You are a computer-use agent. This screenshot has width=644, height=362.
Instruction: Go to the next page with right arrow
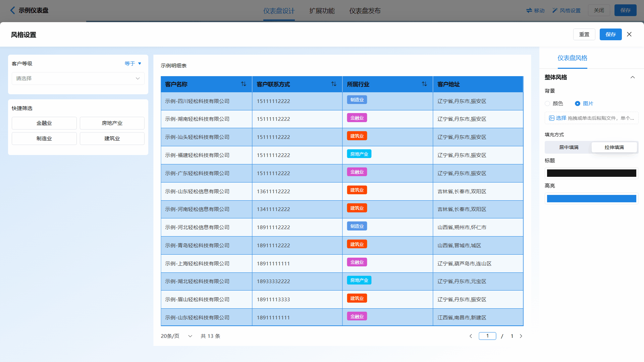(521, 336)
